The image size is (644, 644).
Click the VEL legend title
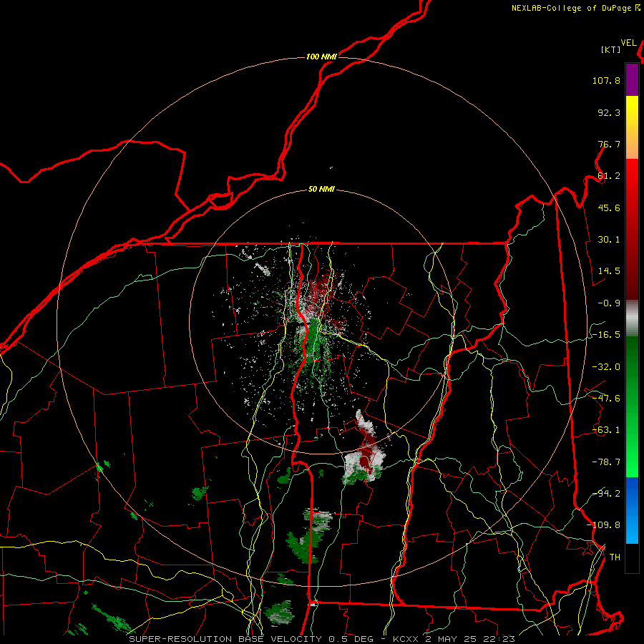tap(628, 43)
